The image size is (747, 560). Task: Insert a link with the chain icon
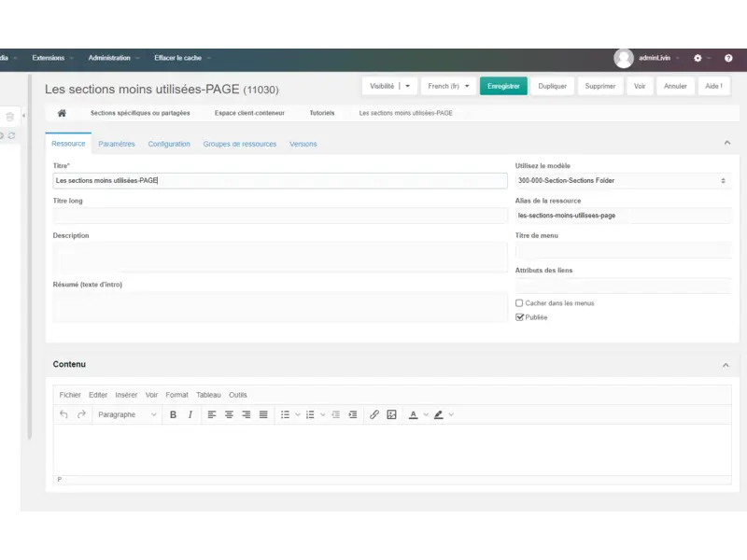point(373,414)
